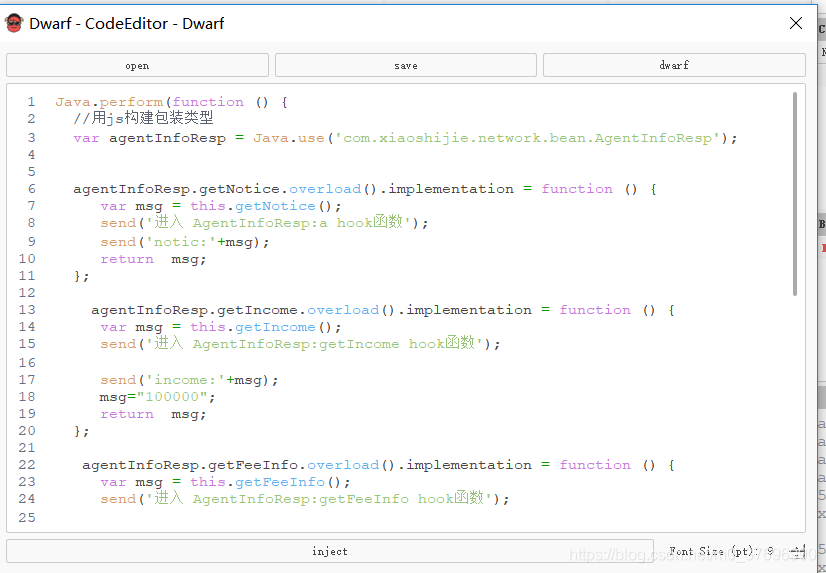Click the closing '};' on line 20

[x=82, y=431]
